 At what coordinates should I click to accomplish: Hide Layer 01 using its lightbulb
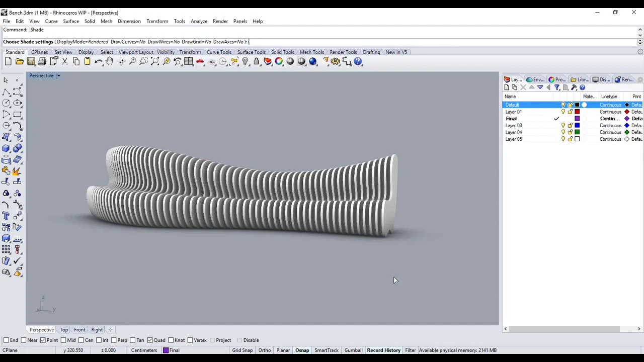coord(563,112)
